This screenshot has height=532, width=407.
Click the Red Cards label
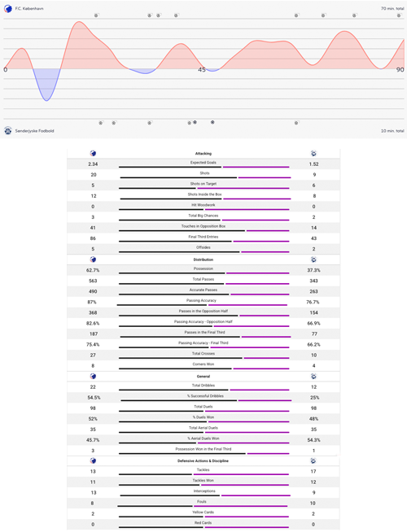[203, 523]
